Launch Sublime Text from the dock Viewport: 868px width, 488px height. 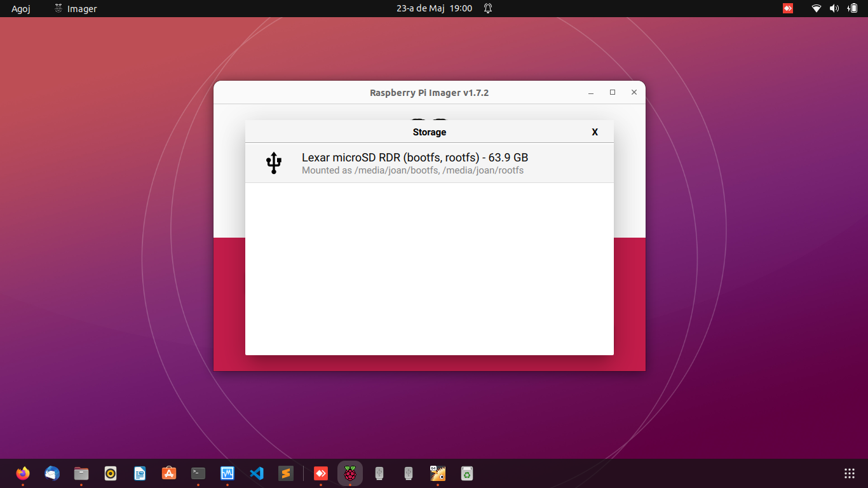(286, 473)
